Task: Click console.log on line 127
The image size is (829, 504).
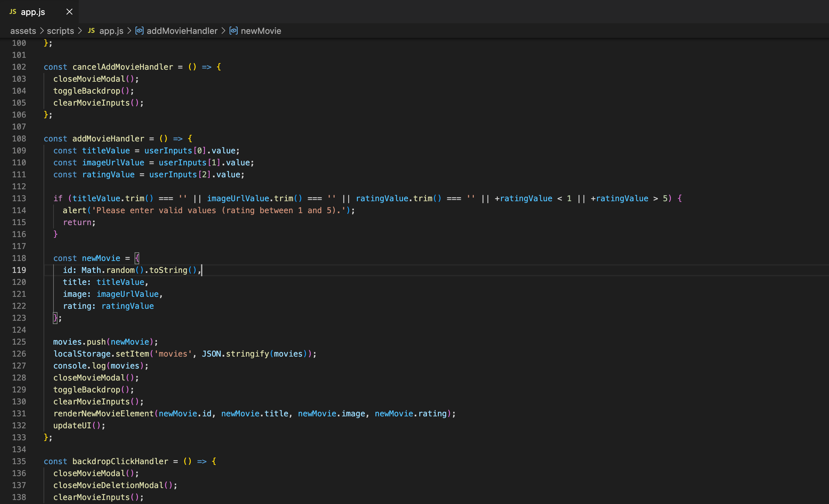Action: [x=80, y=366]
